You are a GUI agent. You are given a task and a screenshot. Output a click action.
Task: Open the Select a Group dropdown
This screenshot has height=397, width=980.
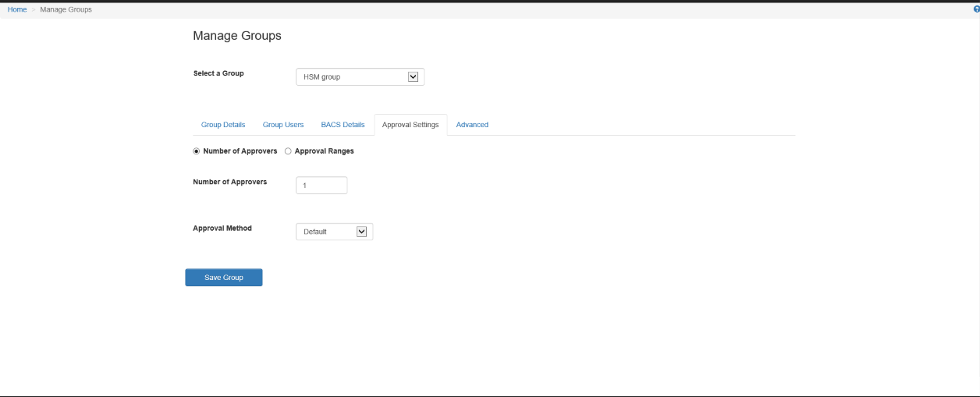[360, 76]
